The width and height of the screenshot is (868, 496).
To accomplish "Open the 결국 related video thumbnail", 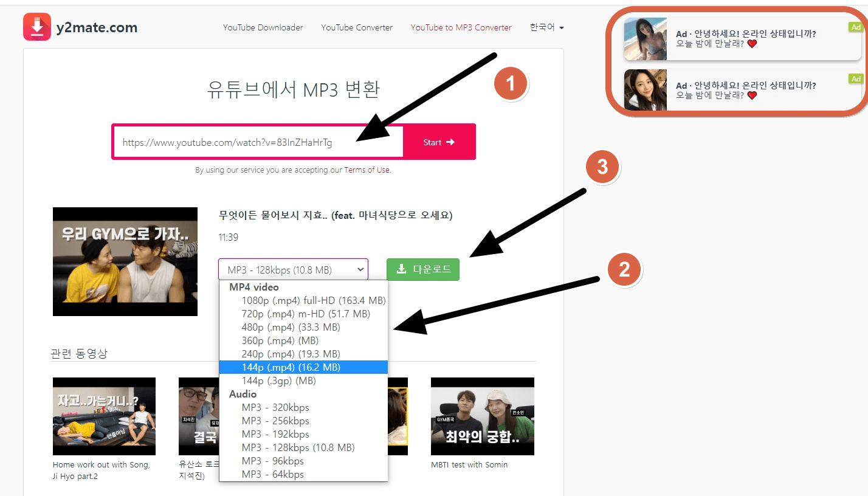I will click(199, 416).
